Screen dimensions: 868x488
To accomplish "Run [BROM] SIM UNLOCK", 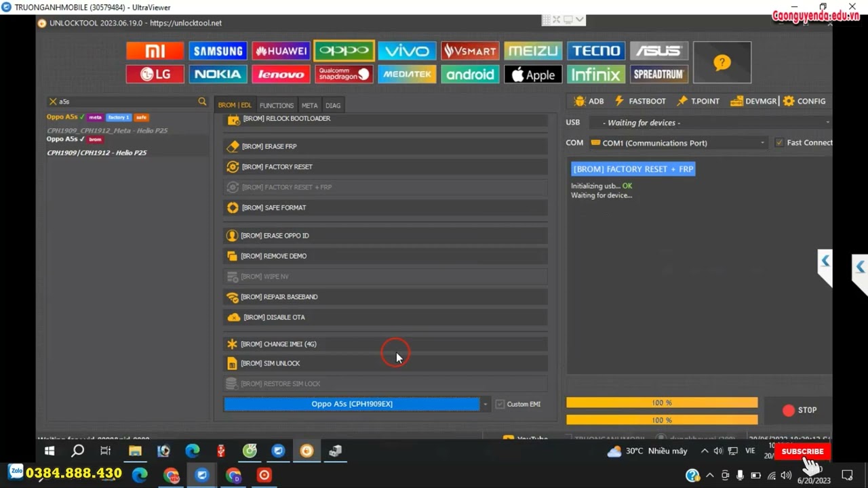I will [385, 363].
